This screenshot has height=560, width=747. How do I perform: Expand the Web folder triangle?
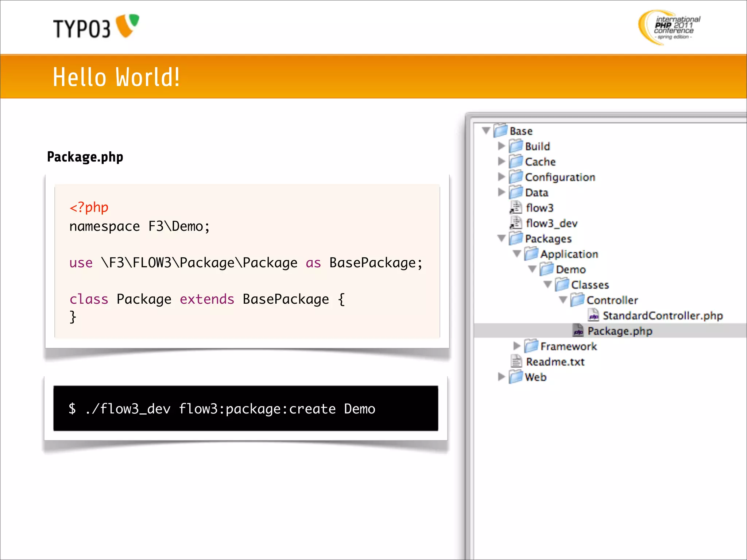coord(502,376)
